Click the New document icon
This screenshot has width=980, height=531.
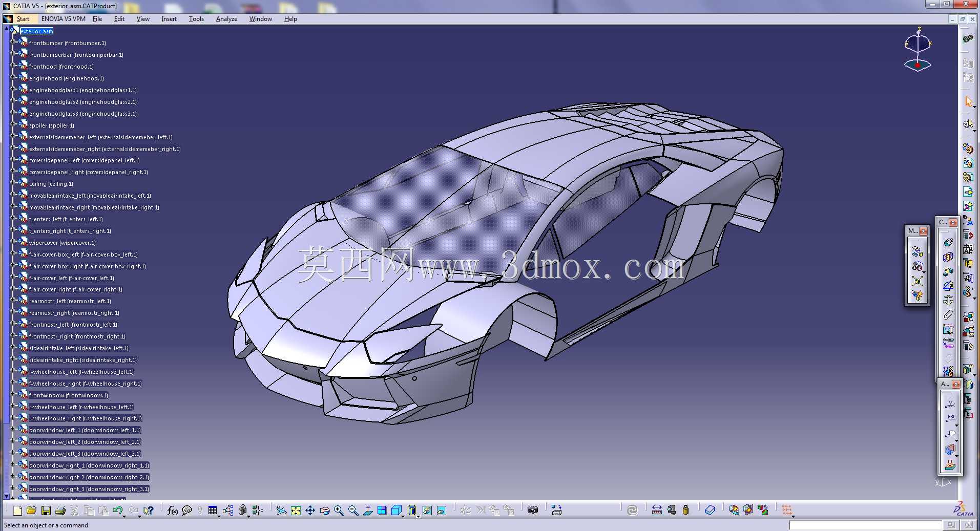[x=17, y=511]
